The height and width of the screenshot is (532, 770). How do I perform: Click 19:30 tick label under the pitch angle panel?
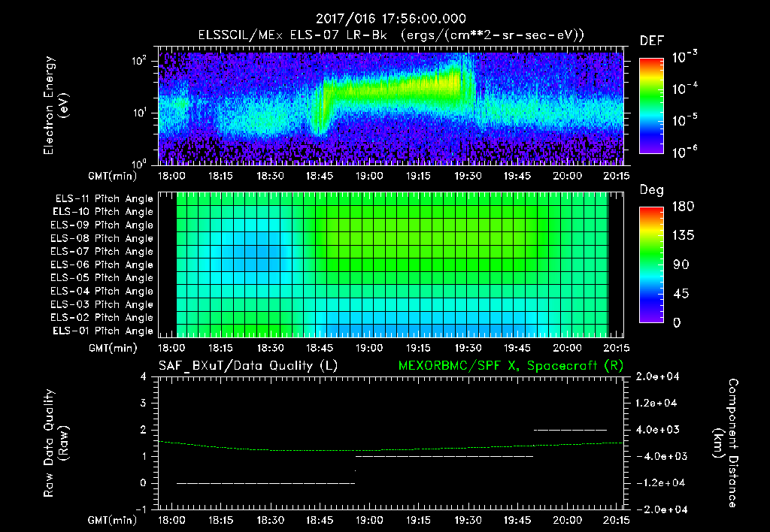coord(468,348)
